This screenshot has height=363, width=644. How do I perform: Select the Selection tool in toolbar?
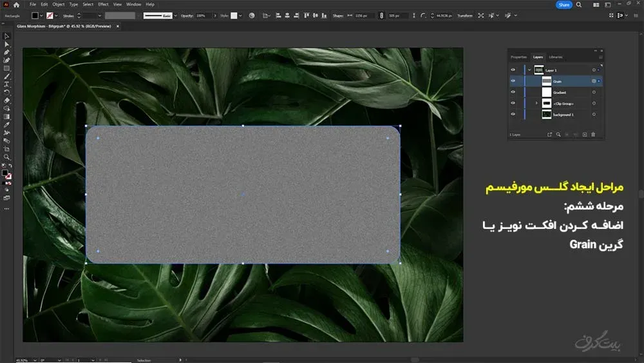[6, 37]
